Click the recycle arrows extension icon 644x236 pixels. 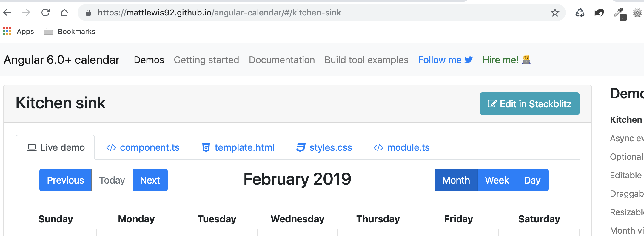(580, 13)
